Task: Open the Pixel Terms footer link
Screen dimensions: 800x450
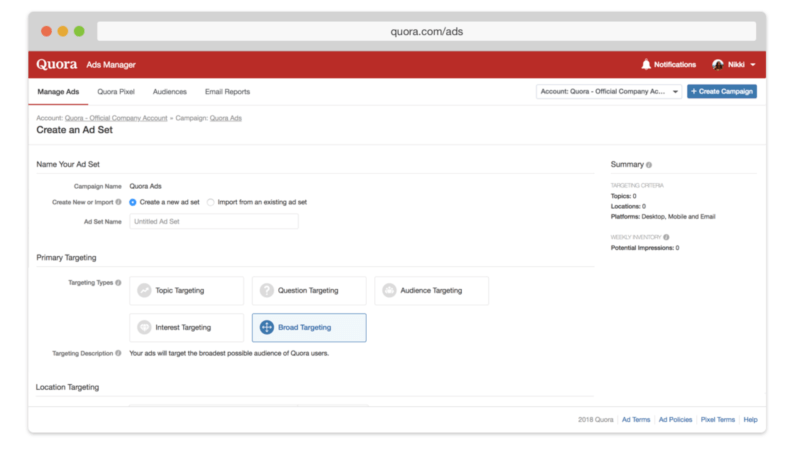Action: click(x=718, y=419)
